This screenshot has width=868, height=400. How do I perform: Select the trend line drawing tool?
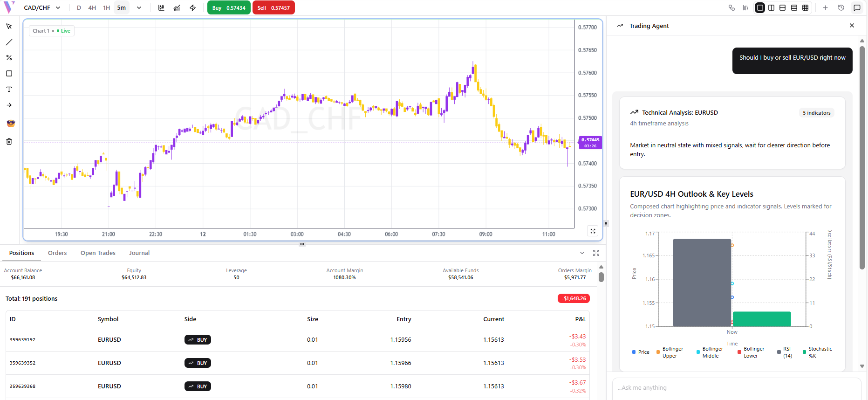click(x=9, y=42)
